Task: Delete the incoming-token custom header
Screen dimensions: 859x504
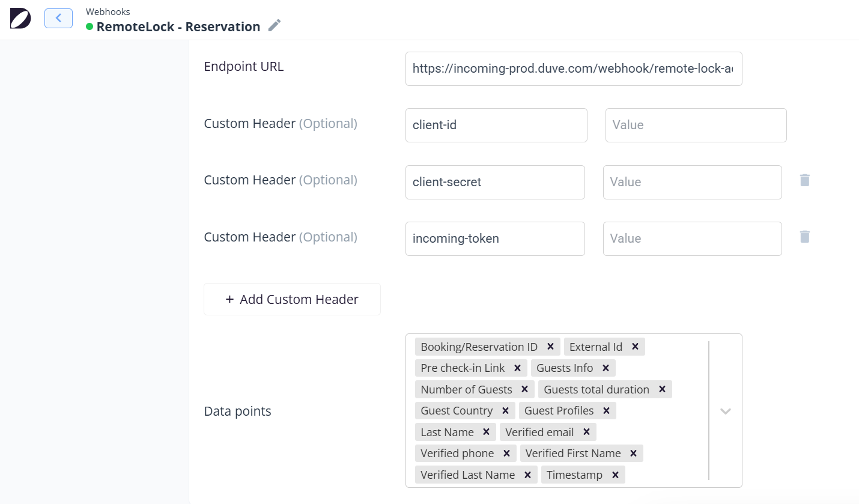Action: tap(805, 237)
